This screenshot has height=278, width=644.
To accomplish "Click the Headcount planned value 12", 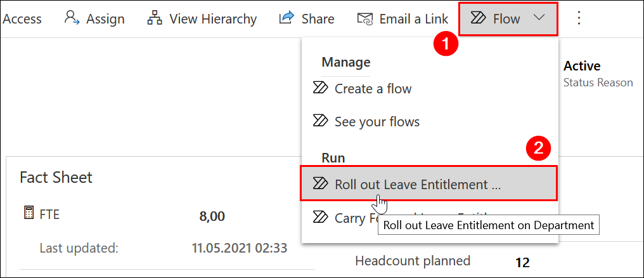I will coord(522,261).
